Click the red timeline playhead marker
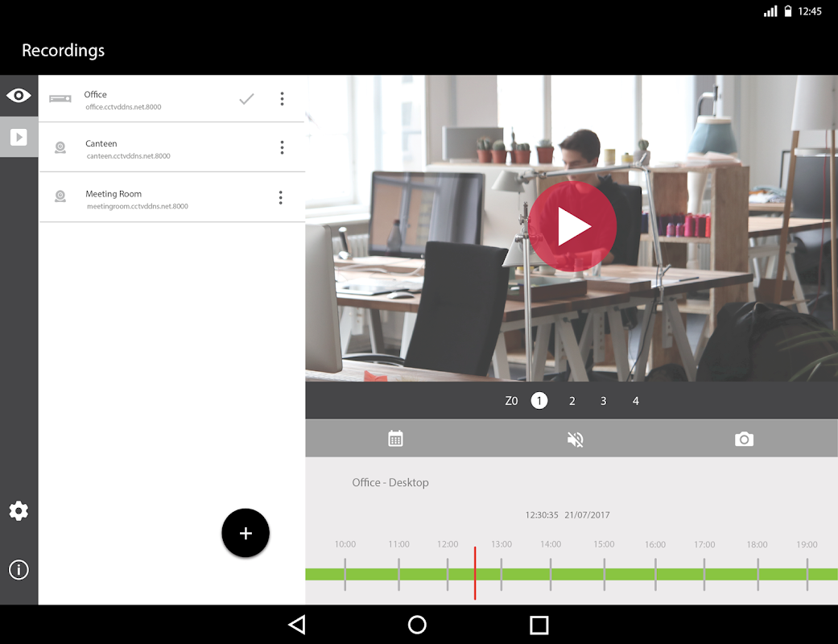Image resolution: width=838 pixels, height=644 pixels. pos(475,573)
